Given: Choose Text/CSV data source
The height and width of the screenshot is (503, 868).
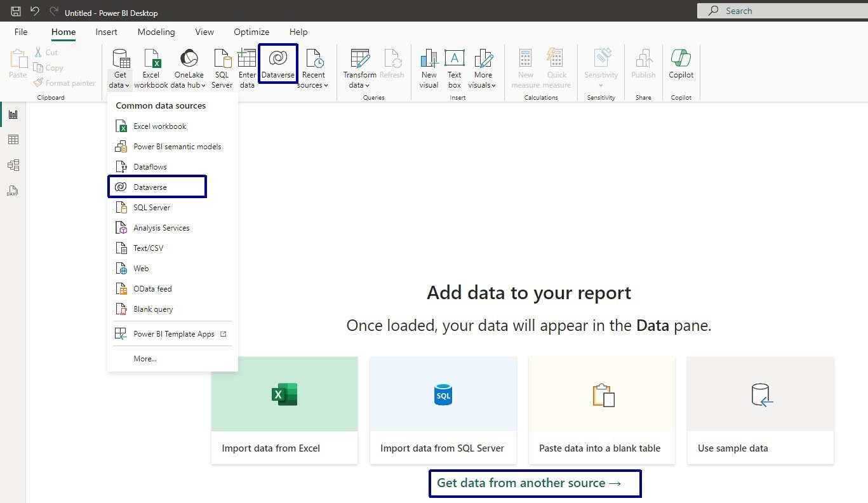Looking at the screenshot, I should (172, 248).
